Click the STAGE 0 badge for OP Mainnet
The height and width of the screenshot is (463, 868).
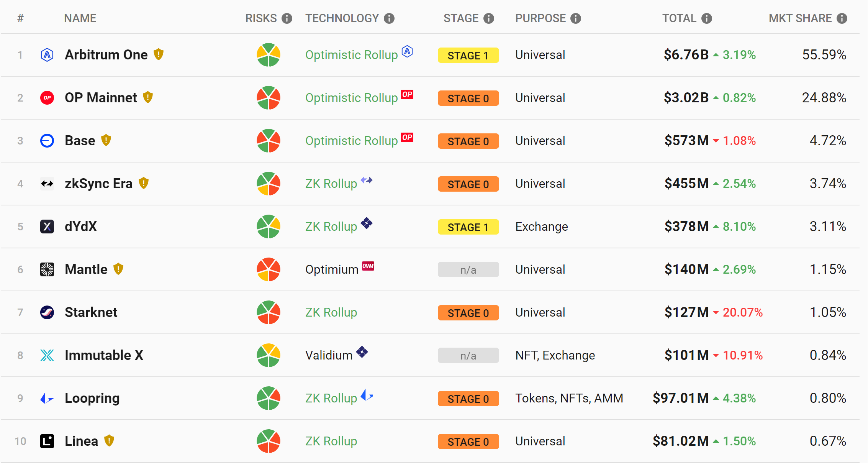[x=468, y=98]
